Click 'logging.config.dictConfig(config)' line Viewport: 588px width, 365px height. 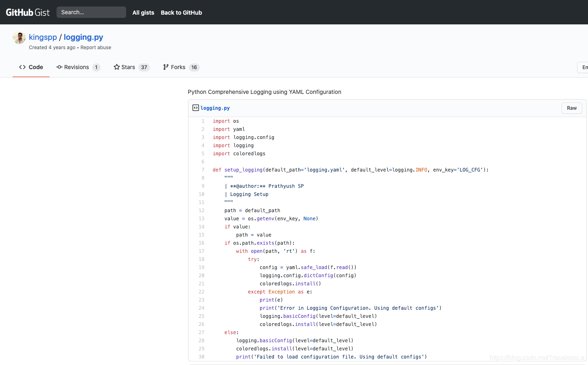(308, 276)
